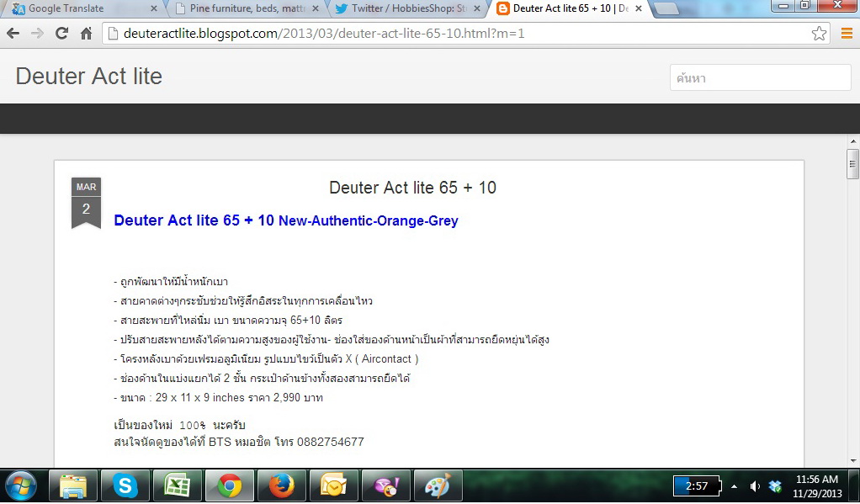Show hidden system tray icons

pos(734,486)
